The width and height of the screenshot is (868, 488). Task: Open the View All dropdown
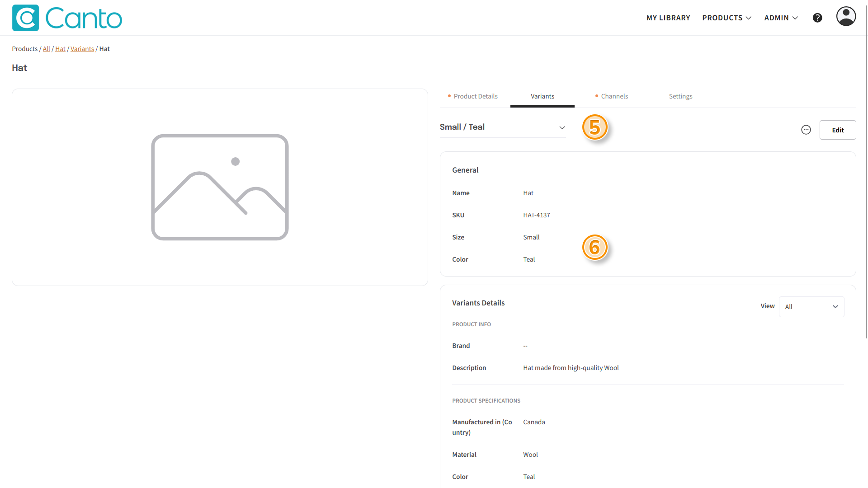click(x=811, y=307)
